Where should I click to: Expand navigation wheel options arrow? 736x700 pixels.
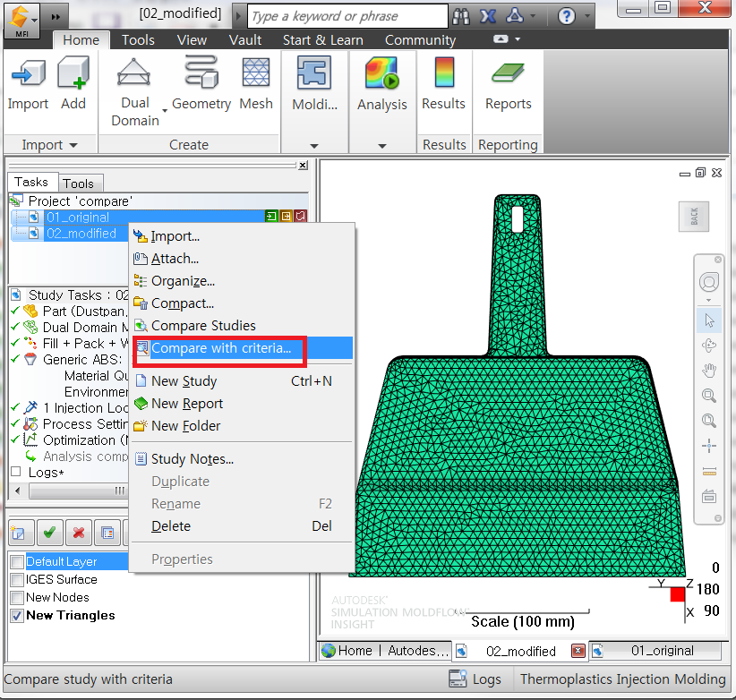click(709, 300)
